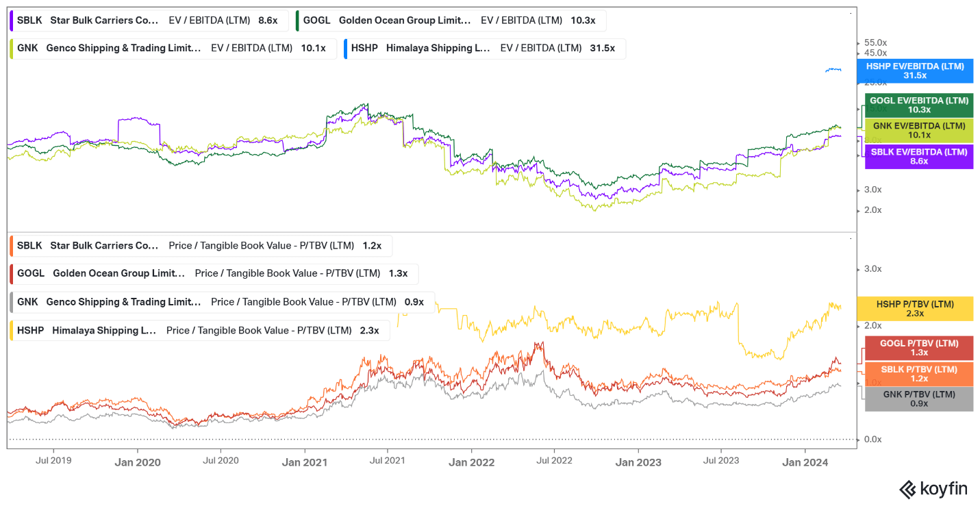This screenshot has width=980, height=506.
Task: Click SBLK purple color swatch in EV/EBITDA legend
Action: pyautogui.click(x=12, y=21)
